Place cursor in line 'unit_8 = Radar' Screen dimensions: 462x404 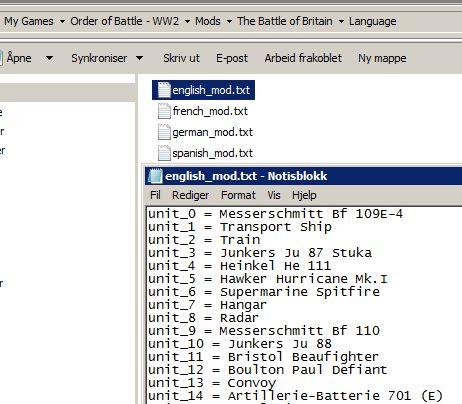point(203,318)
